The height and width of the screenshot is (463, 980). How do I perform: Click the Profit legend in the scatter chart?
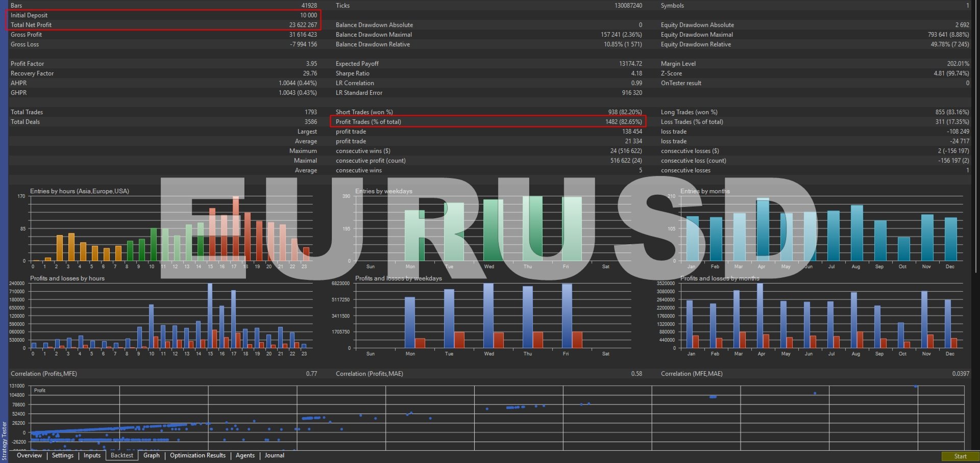pyautogui.click(x=40, y=391)
